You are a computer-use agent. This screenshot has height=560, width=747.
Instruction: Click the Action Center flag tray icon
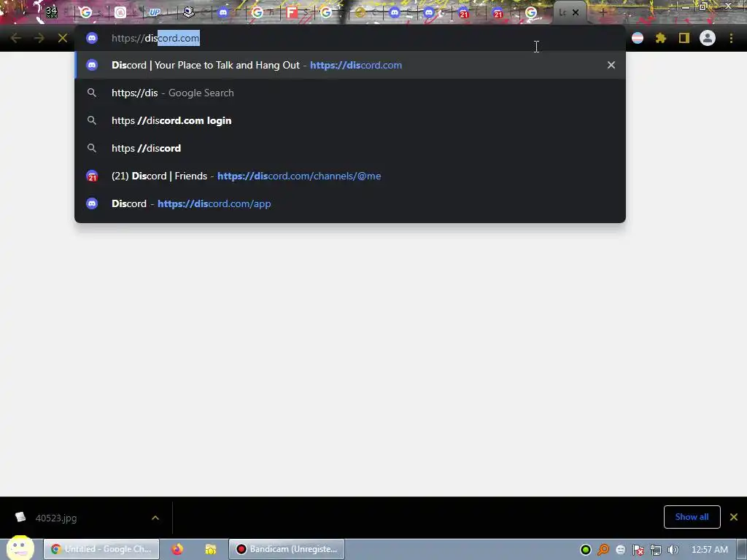coord(638,550)
